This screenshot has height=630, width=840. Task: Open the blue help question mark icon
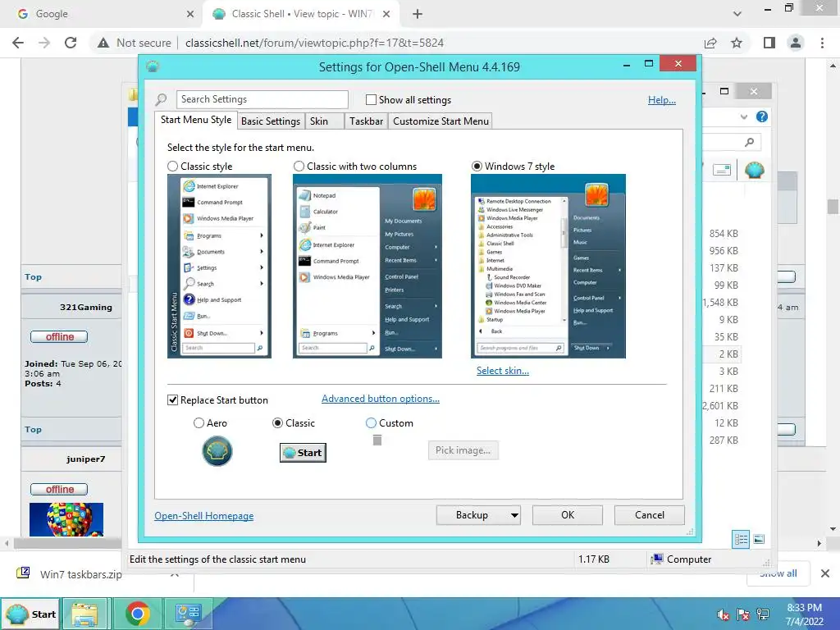(762, 116)
